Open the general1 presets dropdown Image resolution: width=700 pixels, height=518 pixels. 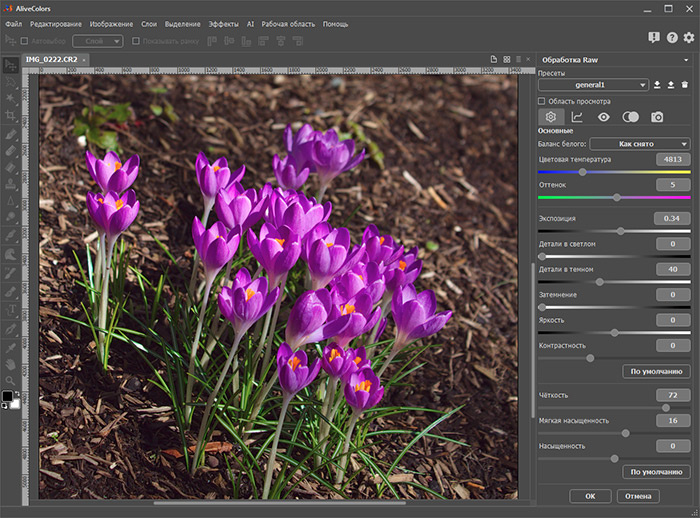pos(593,85)
